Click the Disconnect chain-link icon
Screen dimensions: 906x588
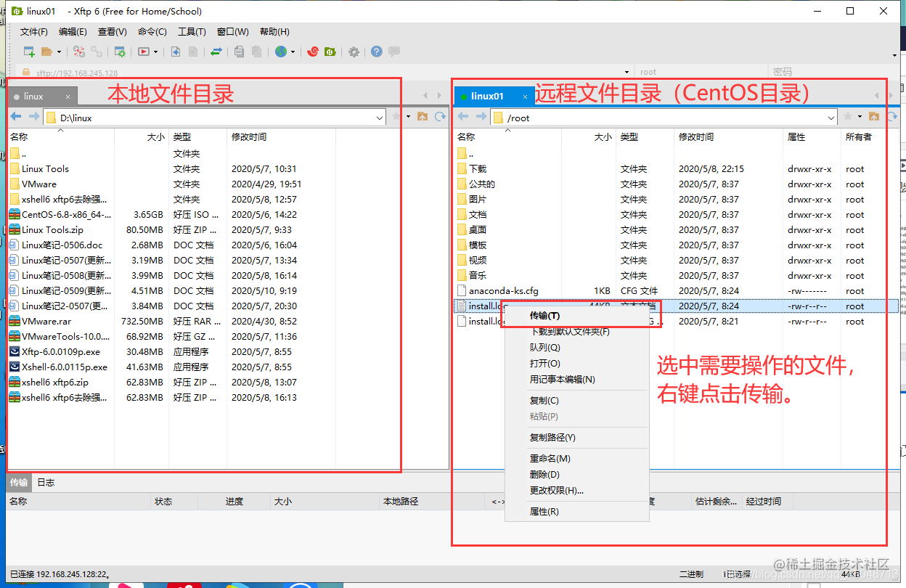[x=97, y=52]
